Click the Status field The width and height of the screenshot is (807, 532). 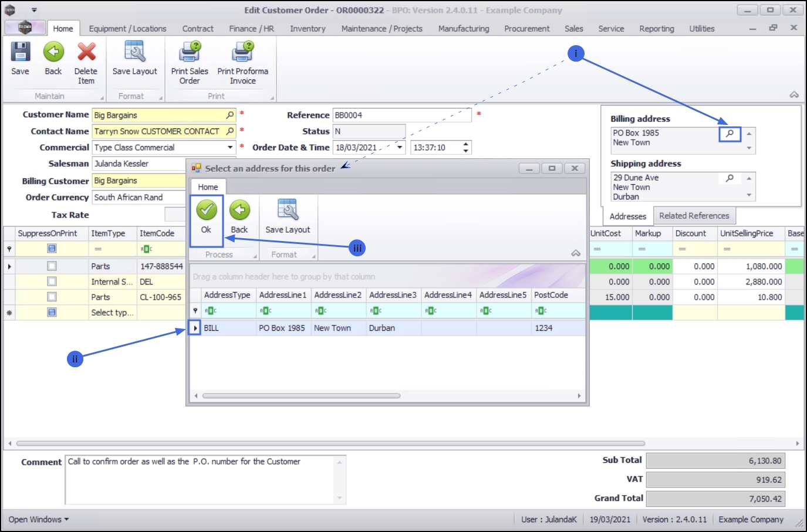pyautogui.click(x=369, y=131)
